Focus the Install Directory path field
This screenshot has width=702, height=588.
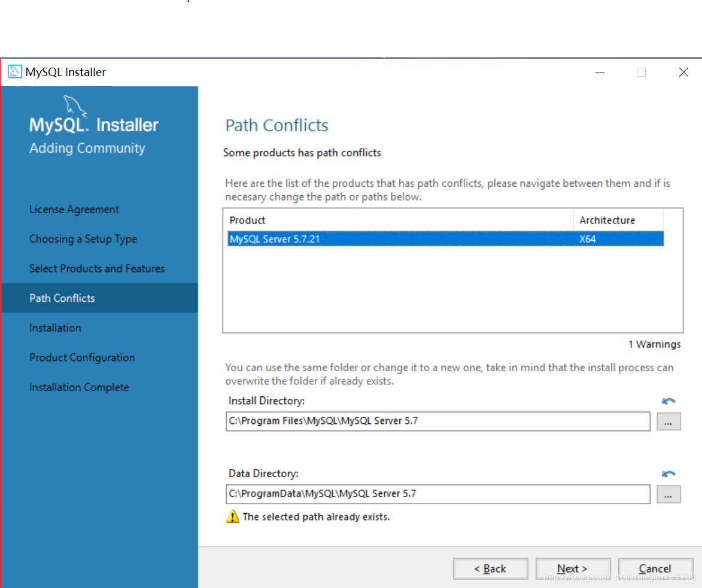[438, 422]
